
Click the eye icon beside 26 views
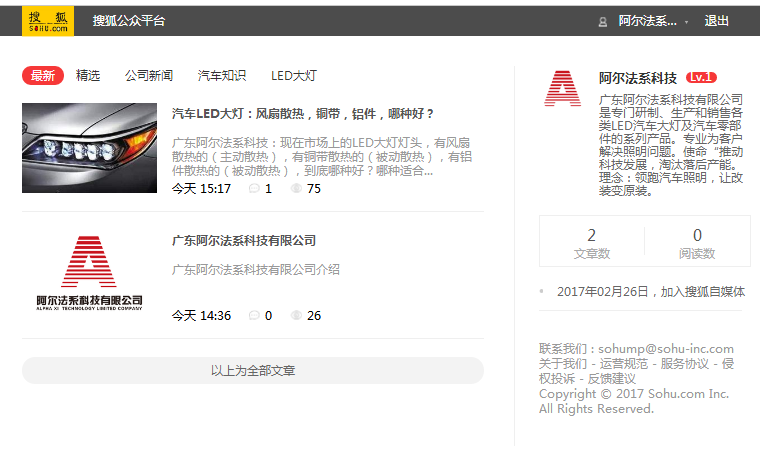point(296,315)
